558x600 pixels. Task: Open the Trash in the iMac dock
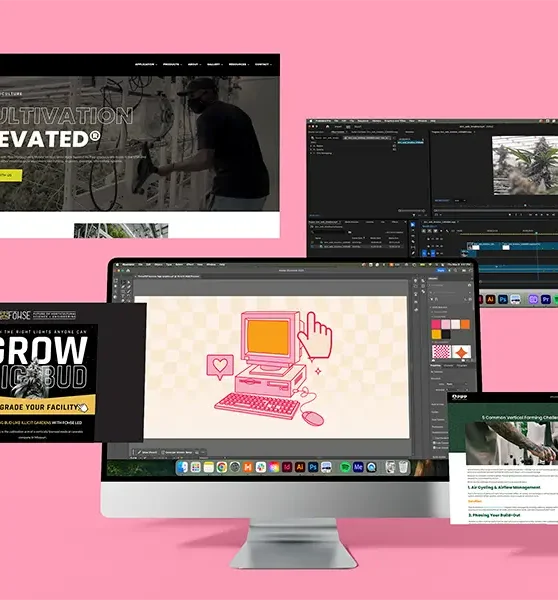[x=403, y=467]
